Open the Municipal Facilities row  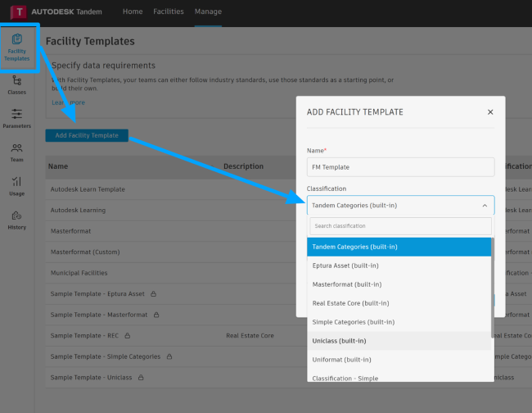[x=171, y=273]
